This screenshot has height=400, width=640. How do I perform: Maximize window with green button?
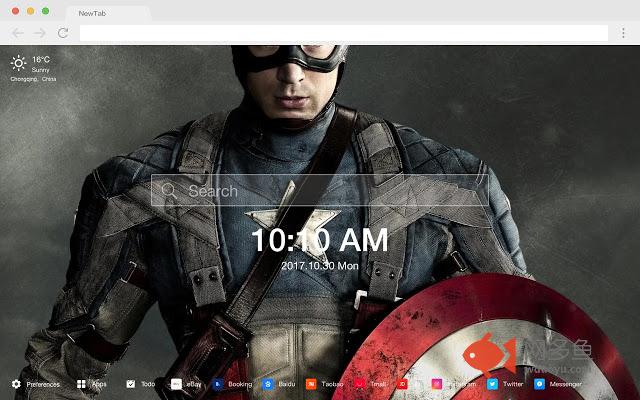pos(46,11)
